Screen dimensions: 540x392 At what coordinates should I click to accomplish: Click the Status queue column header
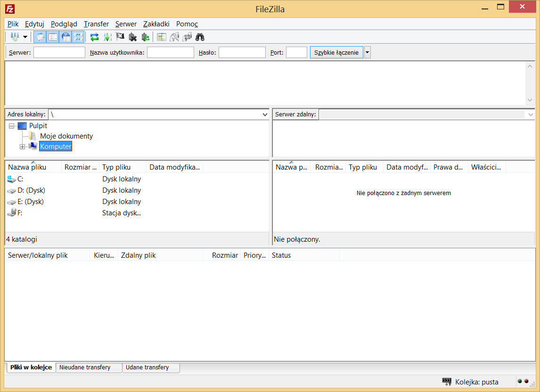304,255
